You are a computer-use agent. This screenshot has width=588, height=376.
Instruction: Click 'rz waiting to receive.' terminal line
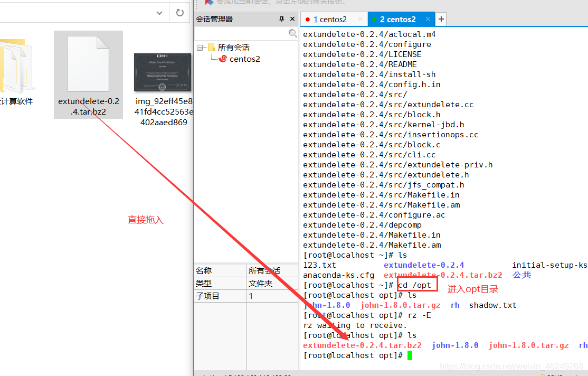click(355, 325)
